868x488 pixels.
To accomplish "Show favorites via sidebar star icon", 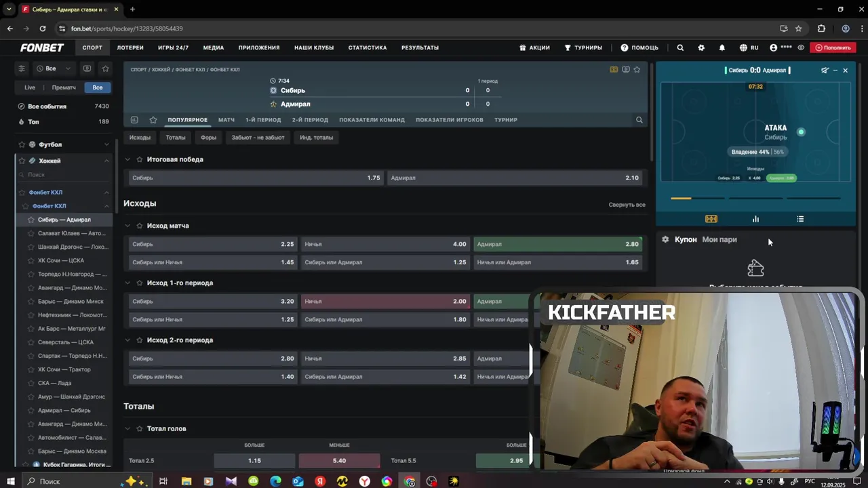I will pyautogui.click(x=105, y=68).
